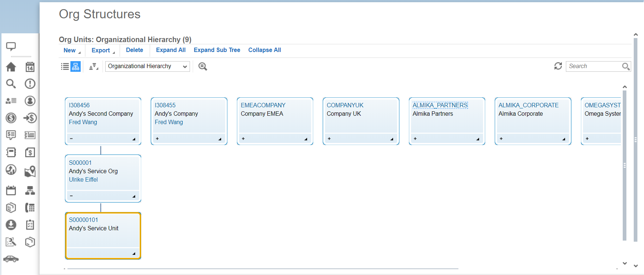Open the New menu

[x=72, y=51]
